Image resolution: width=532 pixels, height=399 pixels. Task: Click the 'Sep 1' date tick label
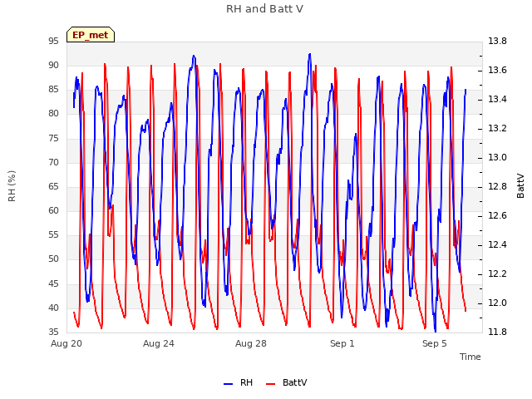coord(342,343)
